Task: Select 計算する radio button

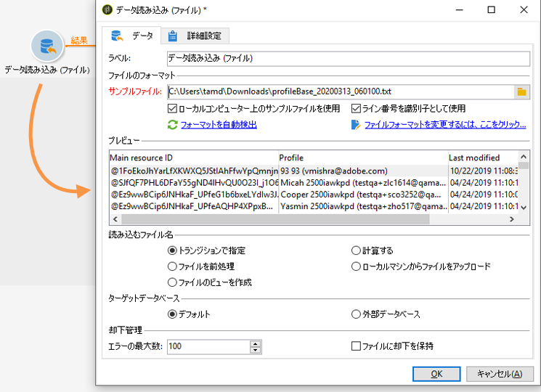Action: [356, 250]
